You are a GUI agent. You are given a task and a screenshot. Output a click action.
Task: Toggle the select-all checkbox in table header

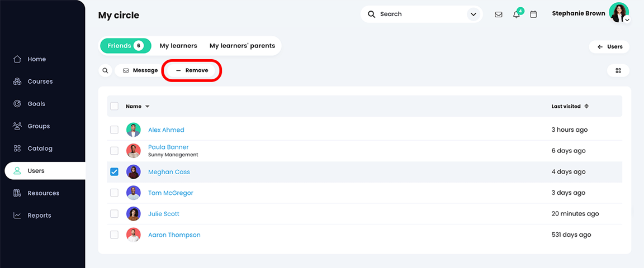pos(114,106)
